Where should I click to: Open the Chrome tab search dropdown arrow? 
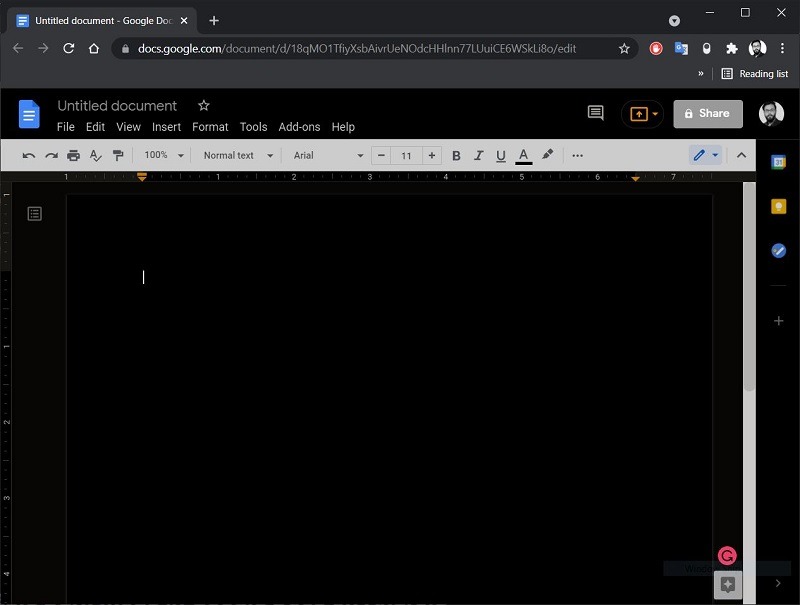[x=674, y=21]
